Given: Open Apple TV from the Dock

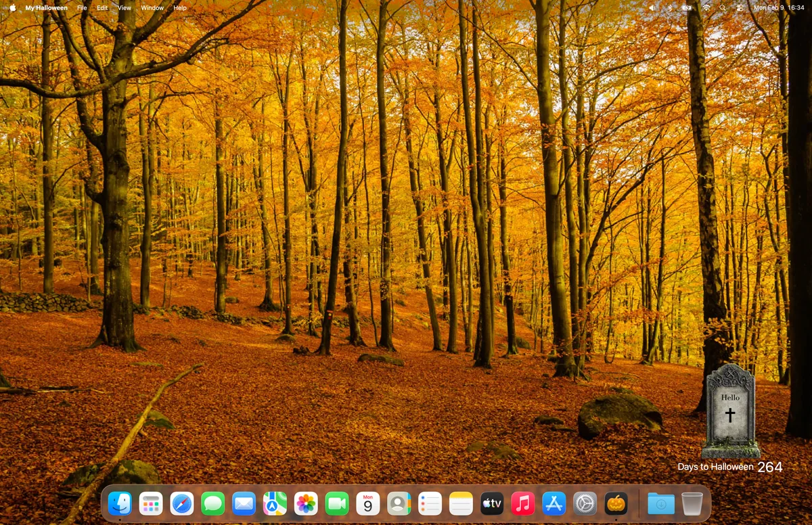Looking at the screenshot, I should (x=492, y=503).
